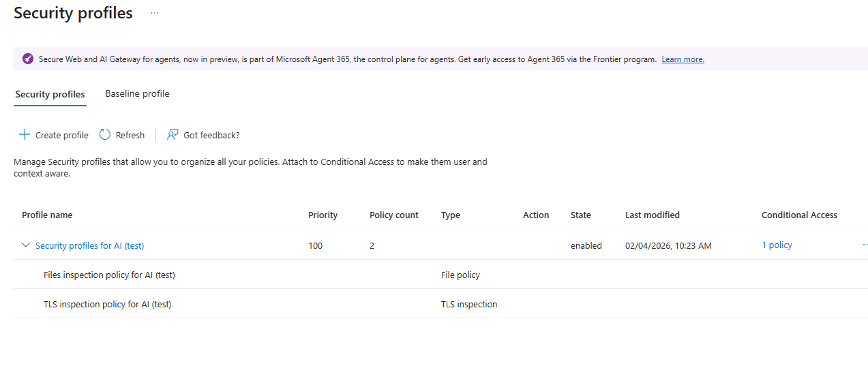Open the ellipsis menu beside Security profiles title
Screen dimensions: 868x368
tap(155, 13)
